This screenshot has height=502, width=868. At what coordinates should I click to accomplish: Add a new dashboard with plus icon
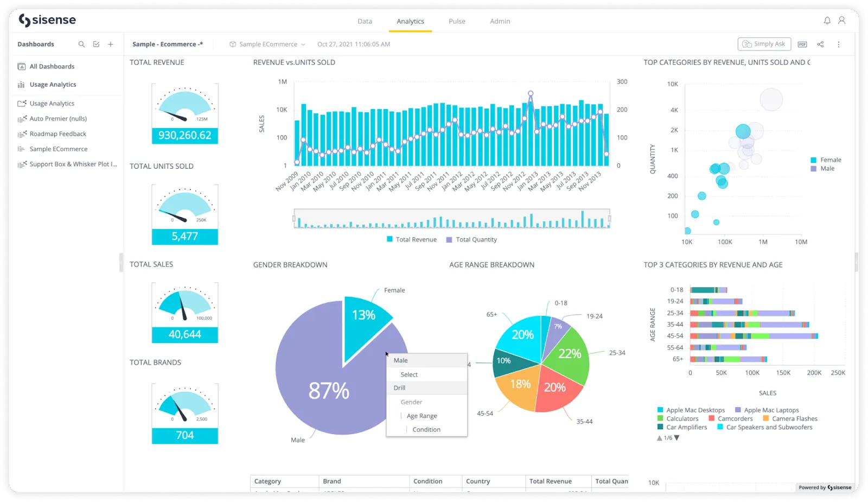(111, 44)
